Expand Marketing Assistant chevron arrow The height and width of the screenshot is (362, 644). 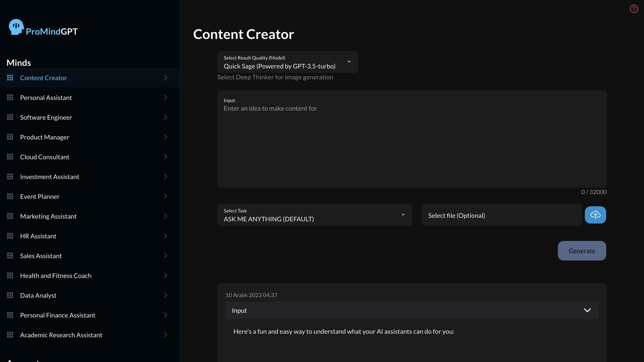point(165,216)
